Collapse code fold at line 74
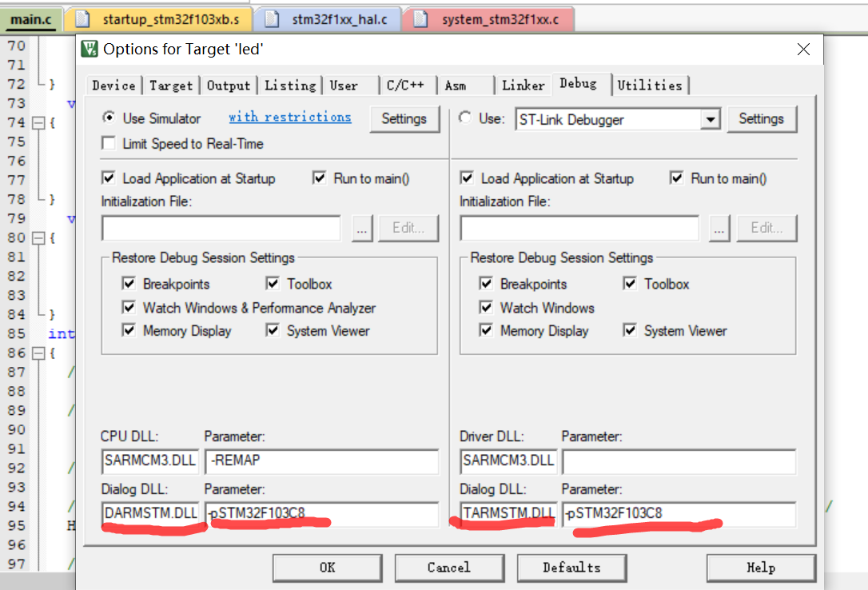This screenshot has width=868, height=590. [38, 123]
